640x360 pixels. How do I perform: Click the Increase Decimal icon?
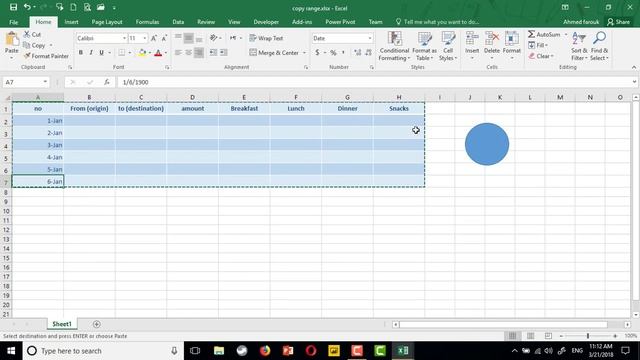358,53
